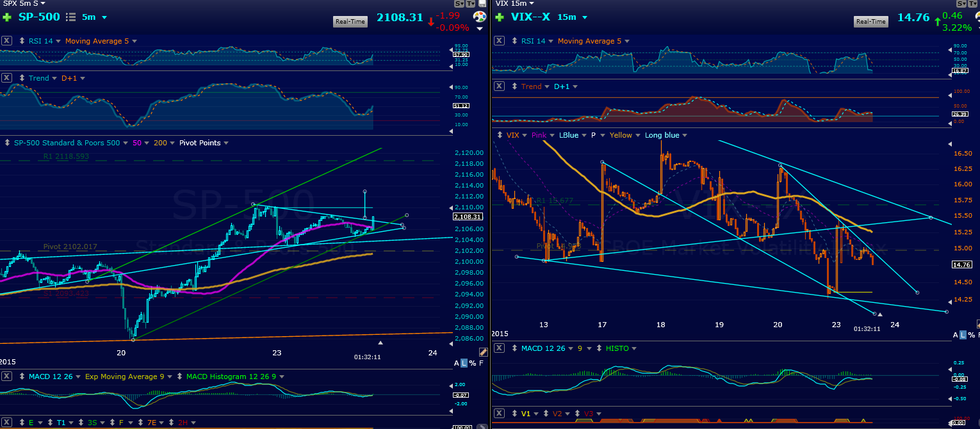Click the SP-500 symbol name
This screenshot has height=429, width=980.
click(x=38, y=17)
